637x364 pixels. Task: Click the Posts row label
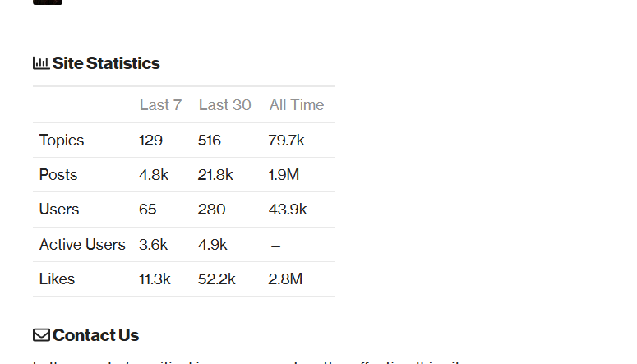coord(58,175)
